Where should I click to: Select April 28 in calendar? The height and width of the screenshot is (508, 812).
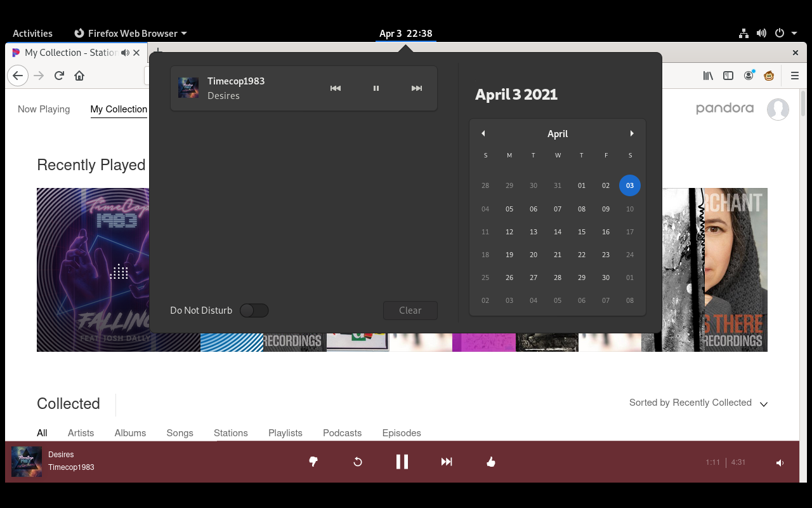tap(558, 277)
